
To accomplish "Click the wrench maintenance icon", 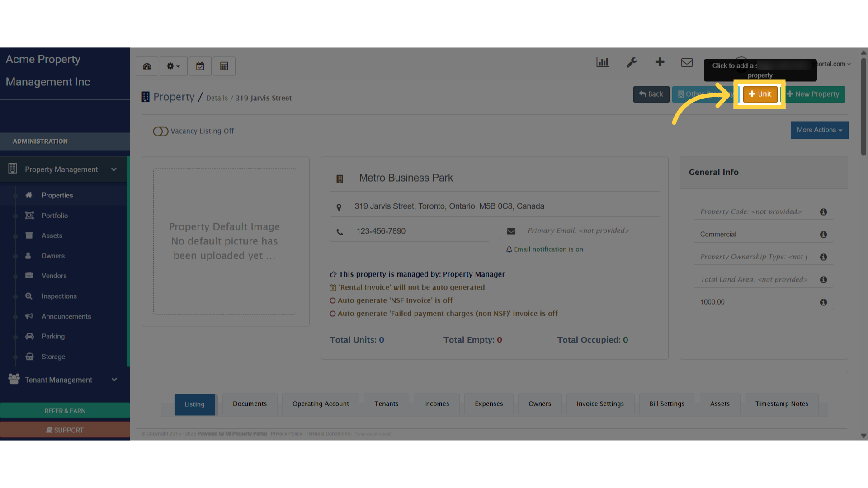I will (631, 62).
